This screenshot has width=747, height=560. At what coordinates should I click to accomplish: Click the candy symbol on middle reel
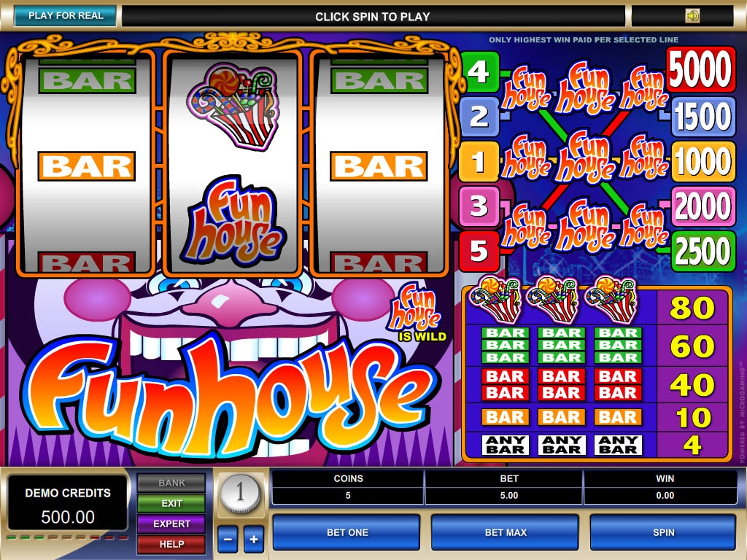click(x=233, y=106)
